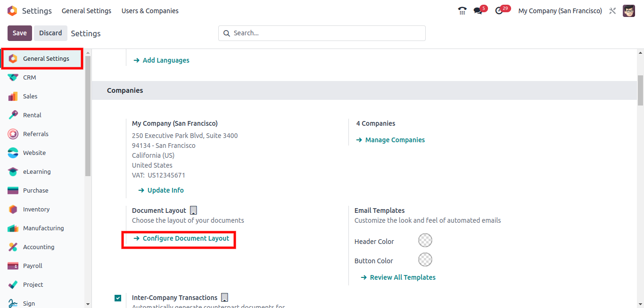This screenshot has height=308, width=644.
Task: Select the Manufacturing icon in sidebar
Action: point(13,228)
